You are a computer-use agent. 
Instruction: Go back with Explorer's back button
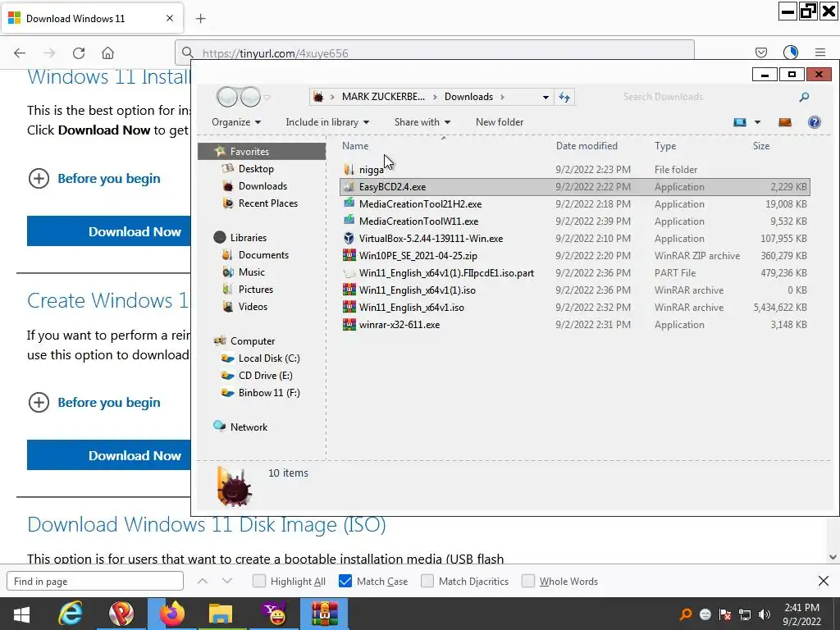pos(227,97)
